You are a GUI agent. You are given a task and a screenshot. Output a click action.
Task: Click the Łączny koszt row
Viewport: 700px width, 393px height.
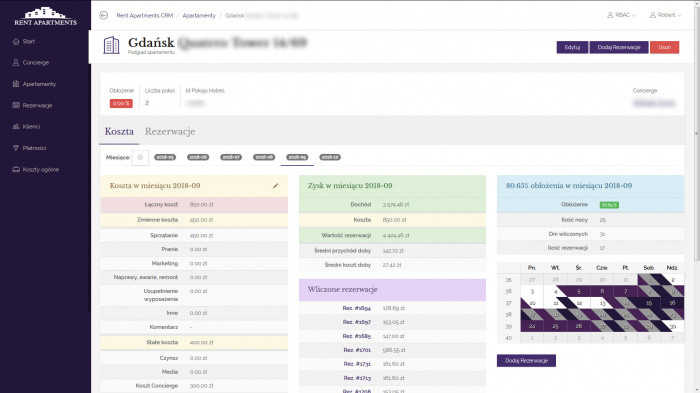194,205
